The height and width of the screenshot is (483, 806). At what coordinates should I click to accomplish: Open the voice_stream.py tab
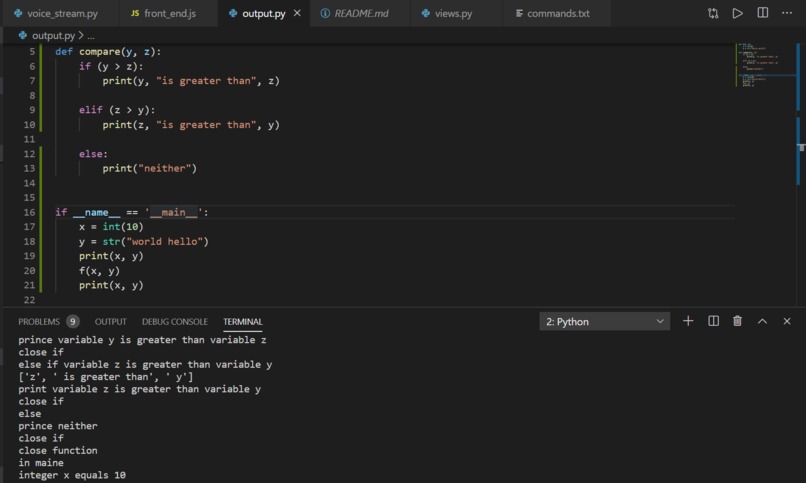57,13
